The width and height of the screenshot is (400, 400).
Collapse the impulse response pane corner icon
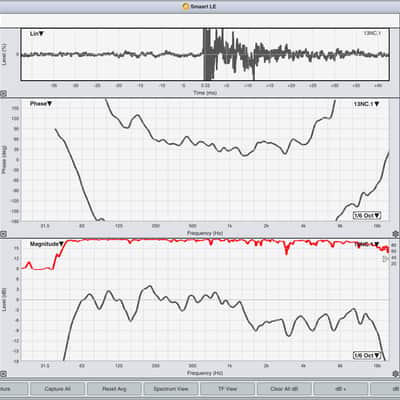coord(3,93)
